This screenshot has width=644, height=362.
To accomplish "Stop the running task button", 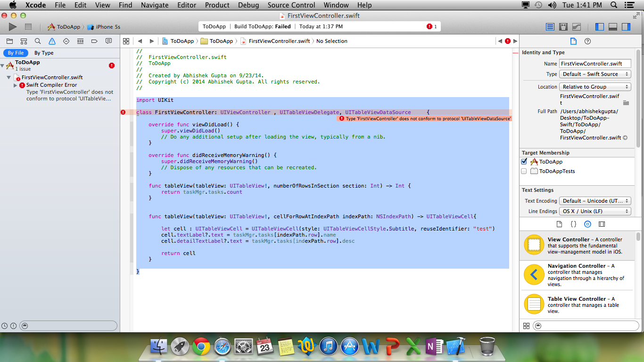I will pyautogui.click(x=28, y=27).
